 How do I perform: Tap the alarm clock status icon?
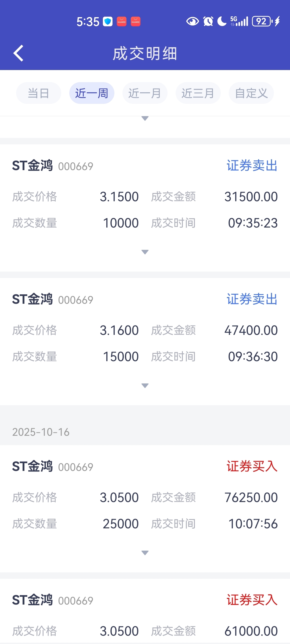[x=208, y=21]
